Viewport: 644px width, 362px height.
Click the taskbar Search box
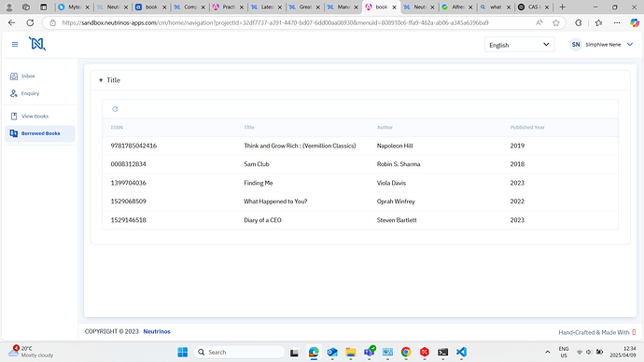[x=240, y=352]
